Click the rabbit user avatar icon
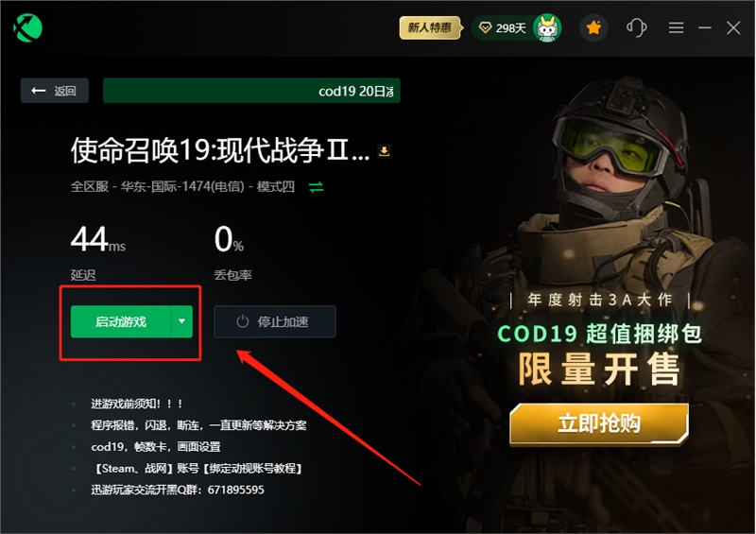 coord(547,28)
